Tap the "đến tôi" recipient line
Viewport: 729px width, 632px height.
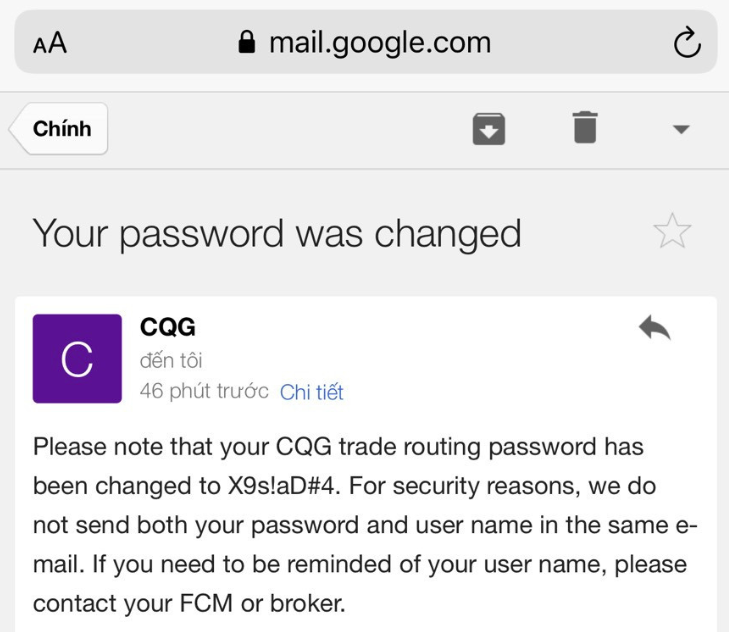coord(171,360)
